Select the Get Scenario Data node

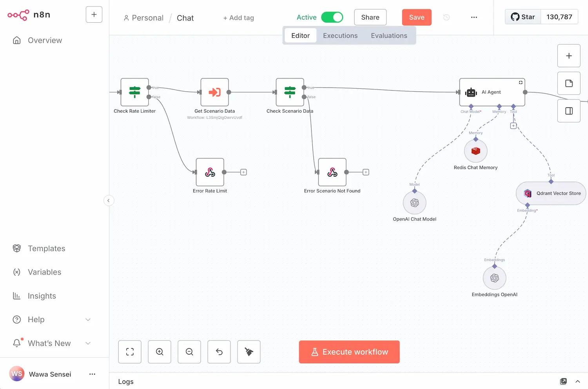214,92
